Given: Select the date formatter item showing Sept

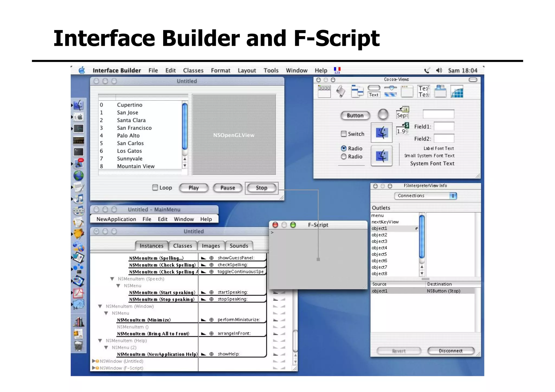Looking at the screenshot, I should pos(403,112).
